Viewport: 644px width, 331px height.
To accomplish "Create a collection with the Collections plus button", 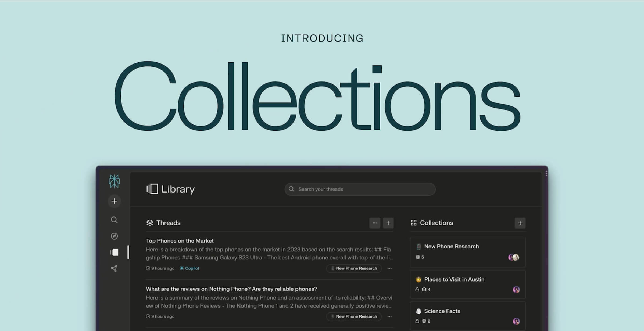I will pos(519,223).
